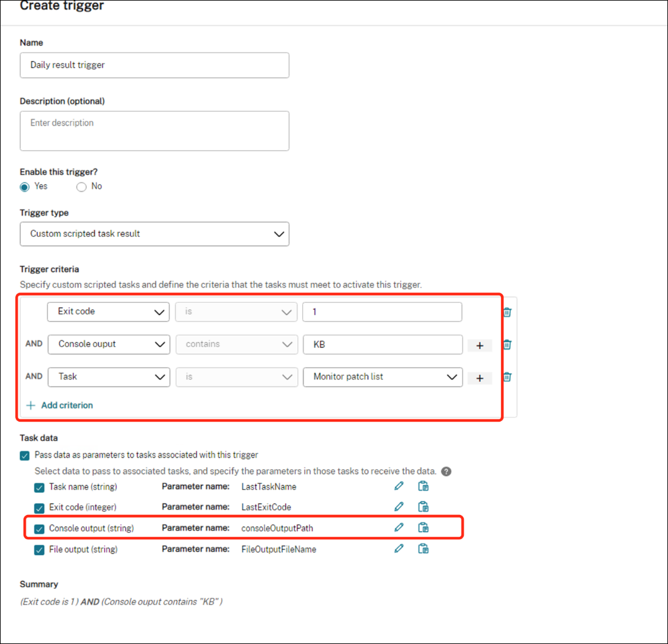
Task: Uncheck Pass data as parameters checkbox
Action: (25, 456)
